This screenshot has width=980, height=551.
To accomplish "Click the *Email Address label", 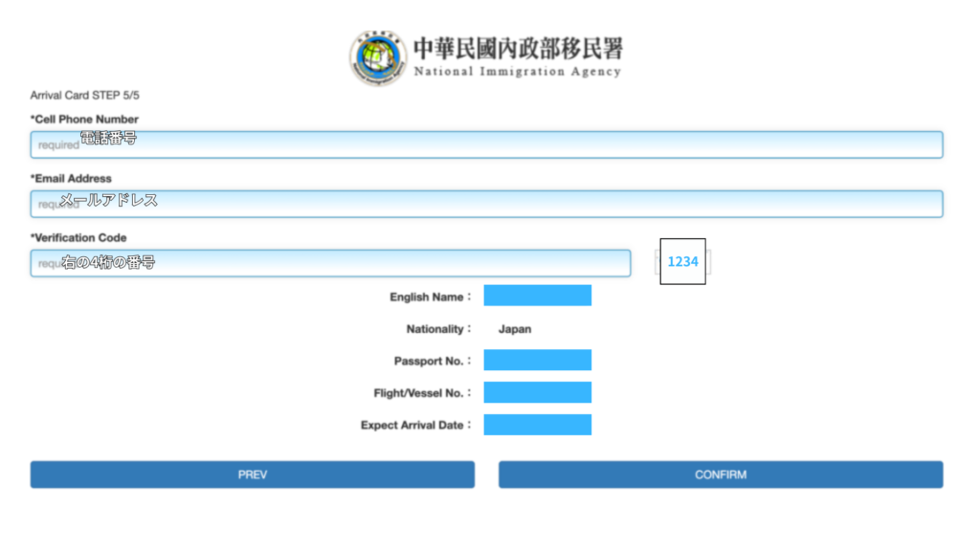I will coord(71,179).
